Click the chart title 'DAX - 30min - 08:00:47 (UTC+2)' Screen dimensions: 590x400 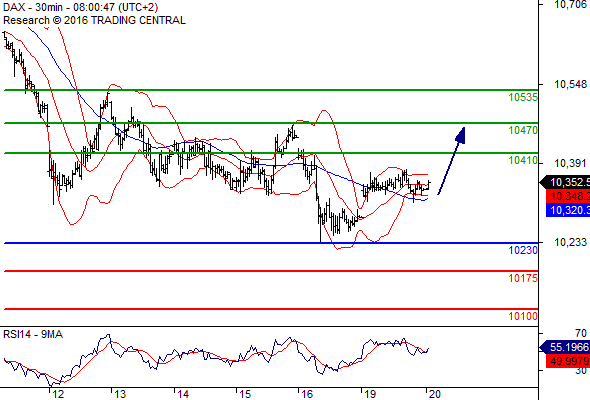tap(80, 7)
